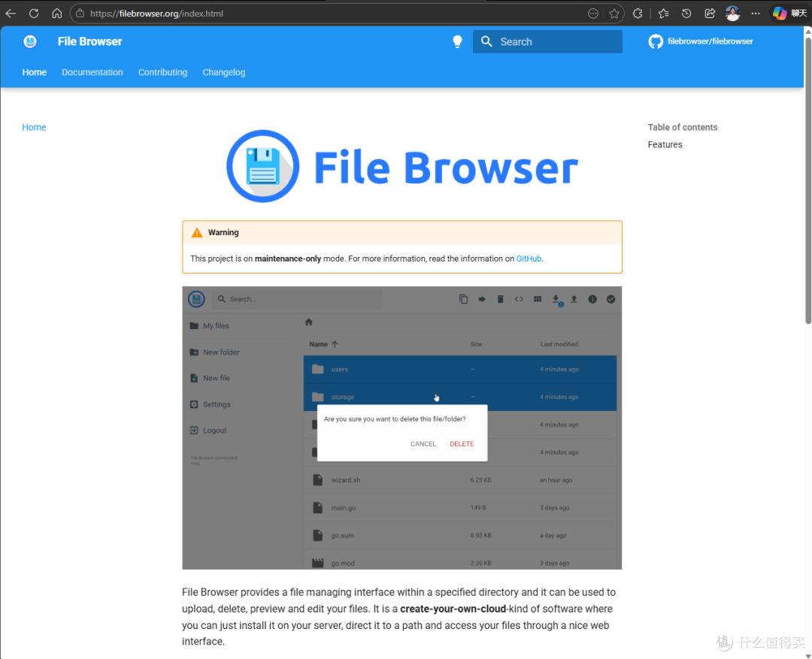Click grid view icon in demo toolbar
The image size is (812, 659).
click(538, 299)
